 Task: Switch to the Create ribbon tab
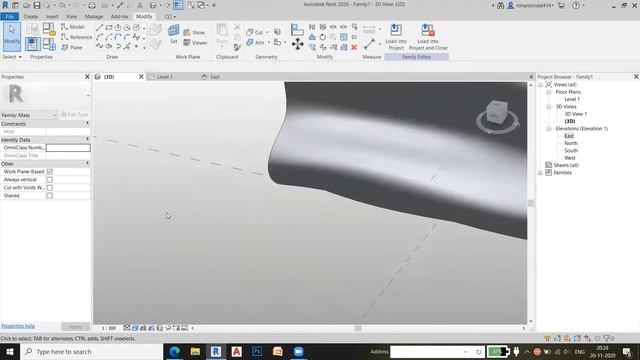coord(31,16)
